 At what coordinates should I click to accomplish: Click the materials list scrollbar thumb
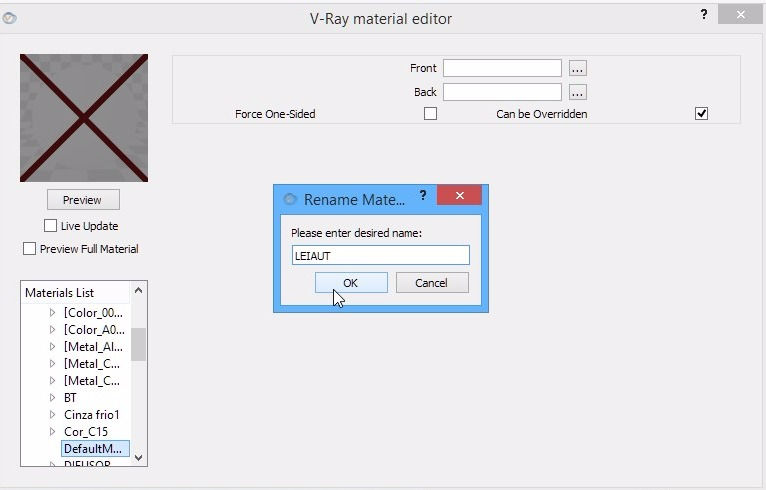(139, 344)
